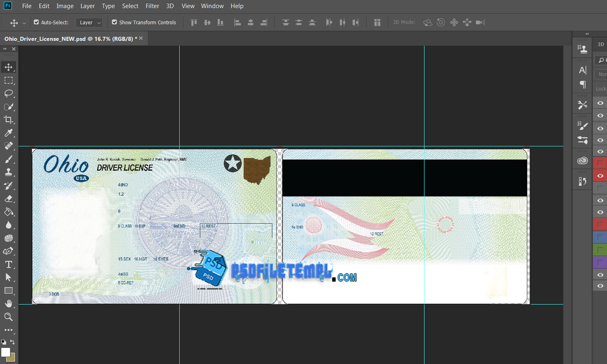Close the floating toolbox panel

13,49
